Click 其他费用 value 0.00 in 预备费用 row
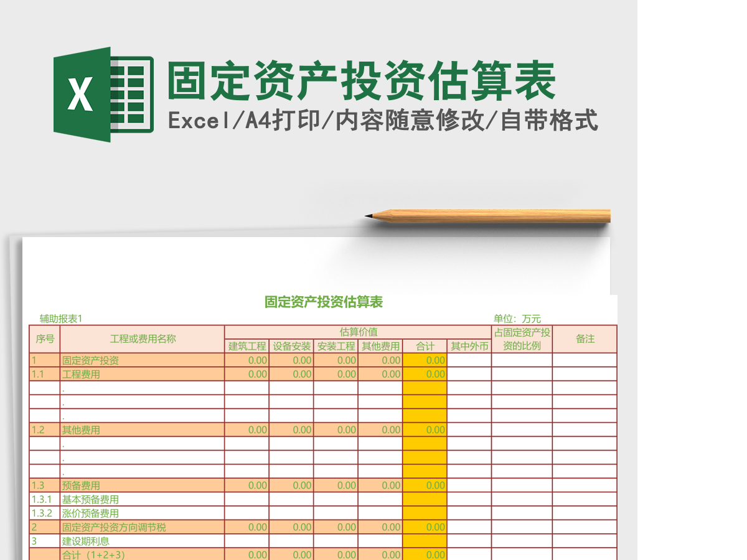Image resolution: width=747 pixels, height=560 pixels. point(380,485)
